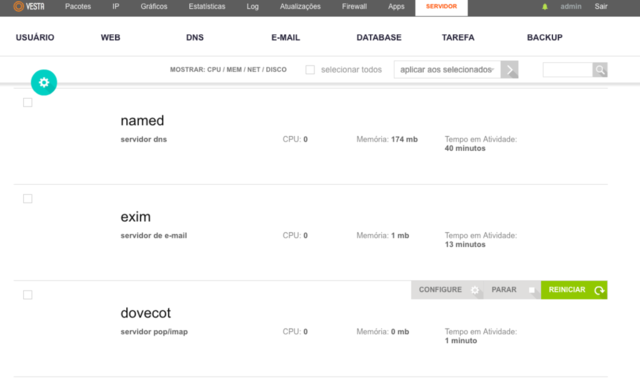Show NET statistics link
640x383 pixels.
254,70
